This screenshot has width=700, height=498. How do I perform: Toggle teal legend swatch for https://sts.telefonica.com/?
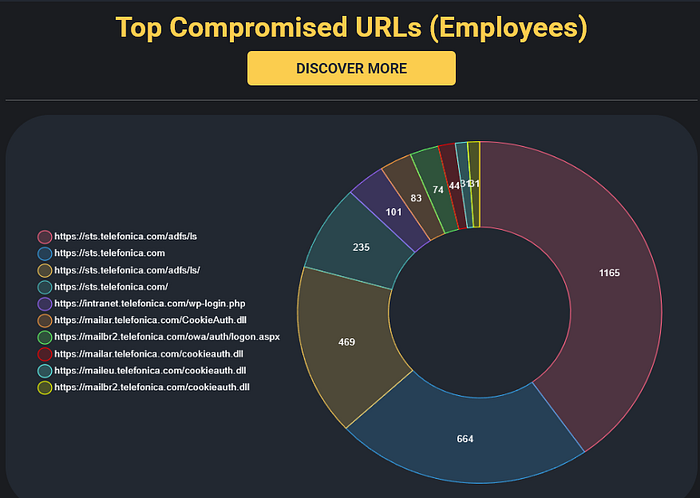[x=45, y=287]
